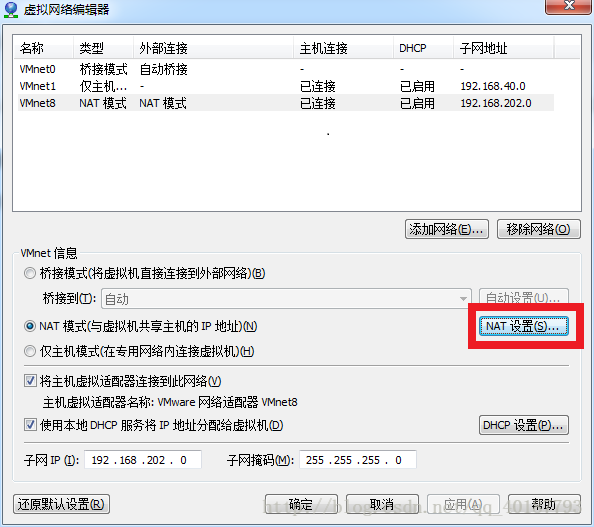
Task: Click NAT 模式 type cell of VMnet8
Action: pos(103,103)
